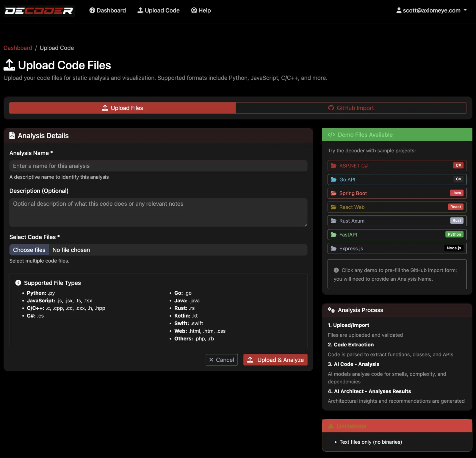
Task: Switch to the GitHub Import tab
Action: pos(351,108)
